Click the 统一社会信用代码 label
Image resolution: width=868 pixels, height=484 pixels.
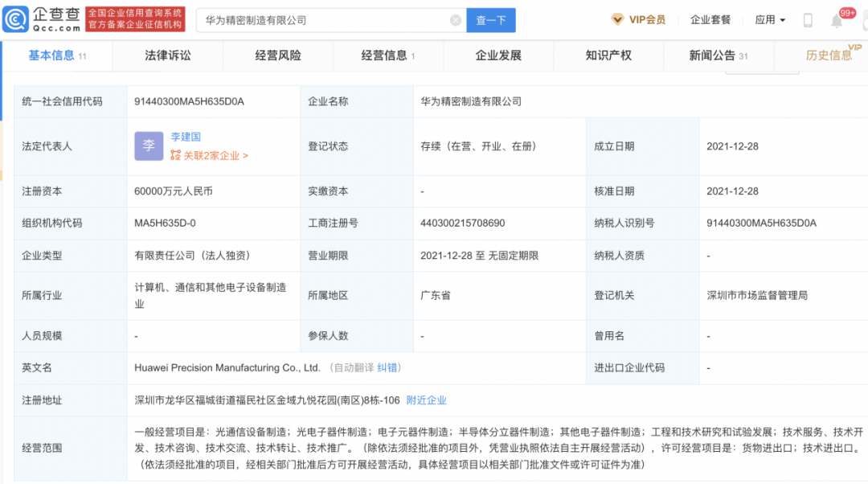[62, 101]
